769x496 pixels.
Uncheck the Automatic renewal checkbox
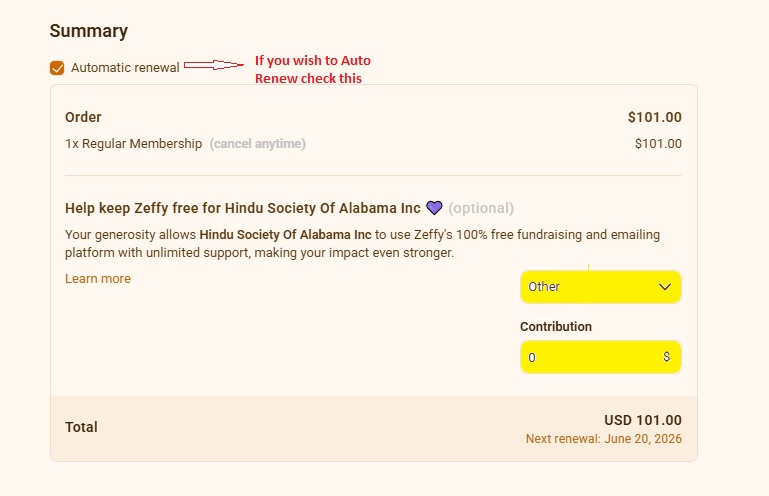57,68
